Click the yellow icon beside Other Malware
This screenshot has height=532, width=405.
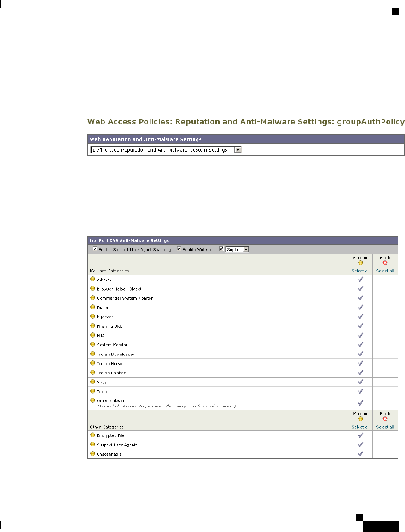pos(93,400)
